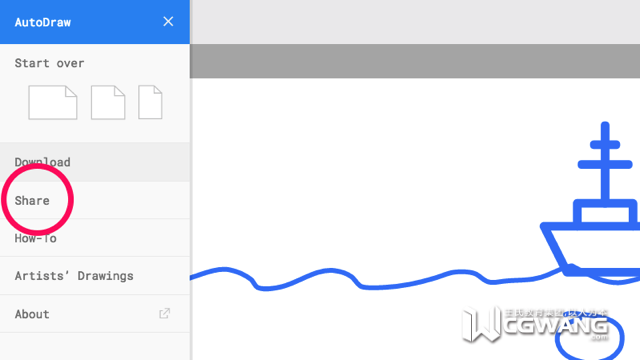Click the AutoDraw title in header
The height and width of the screenshot is (360, 640).
coord(43,22)
